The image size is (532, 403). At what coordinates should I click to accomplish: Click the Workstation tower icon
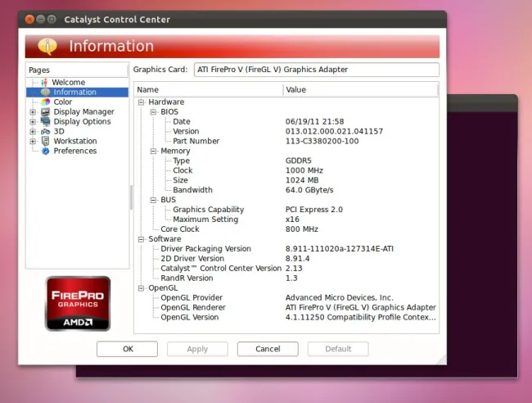click(x=46, y=142)
